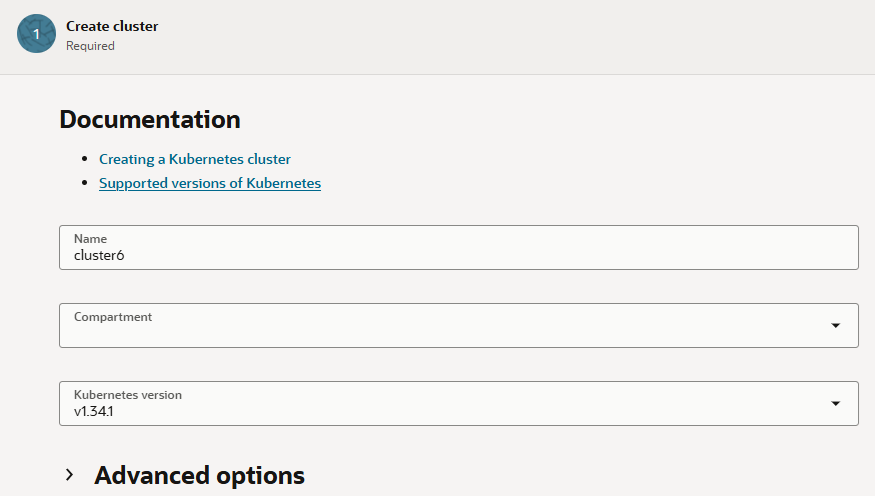Click the v1.34.1 selected version value
The image size is (875, 496).
pyautogui.click(x=95, y=410)
